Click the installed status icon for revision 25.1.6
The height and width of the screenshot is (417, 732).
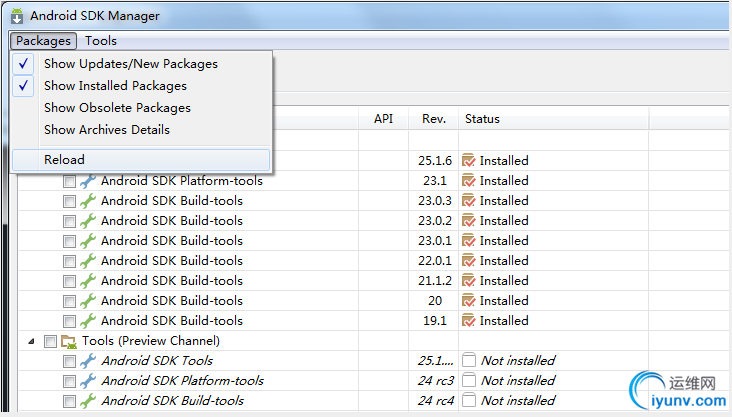(468, 161)
